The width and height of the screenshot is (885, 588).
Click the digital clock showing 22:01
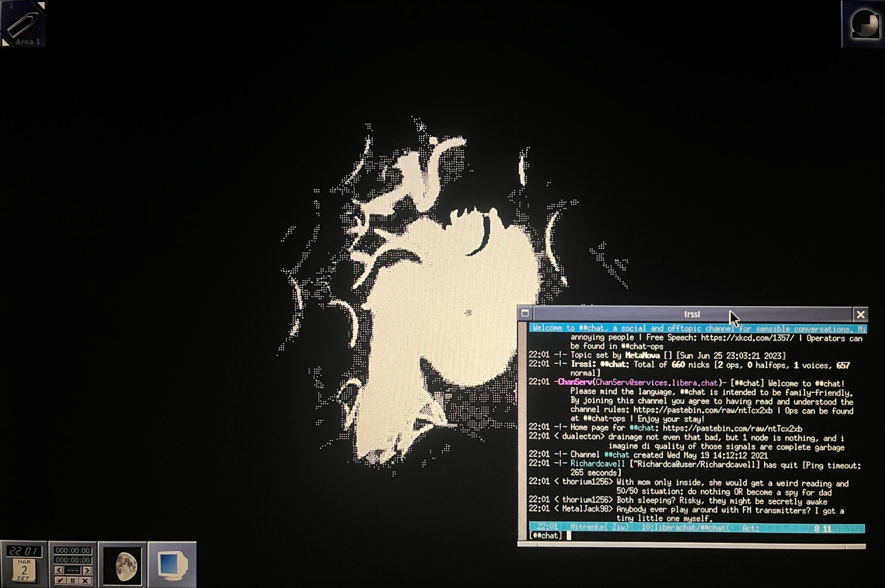24,551
